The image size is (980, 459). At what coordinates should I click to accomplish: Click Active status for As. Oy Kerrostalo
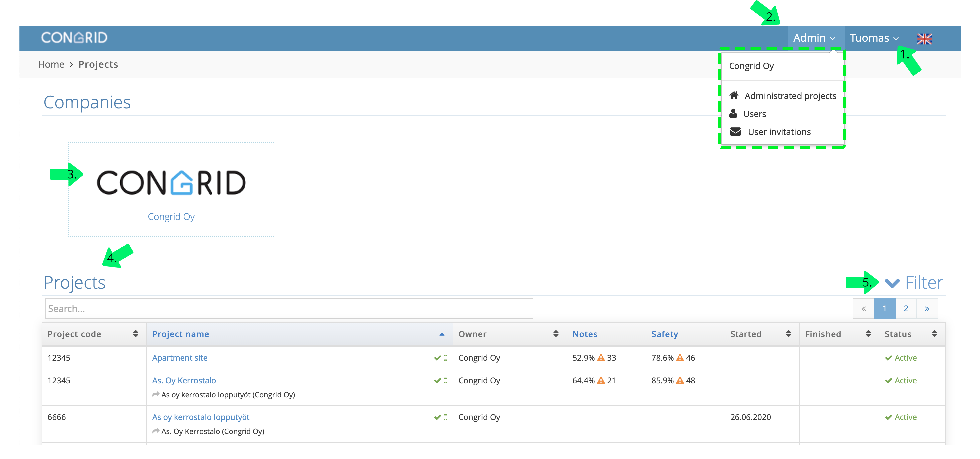(x=901, y=380)
